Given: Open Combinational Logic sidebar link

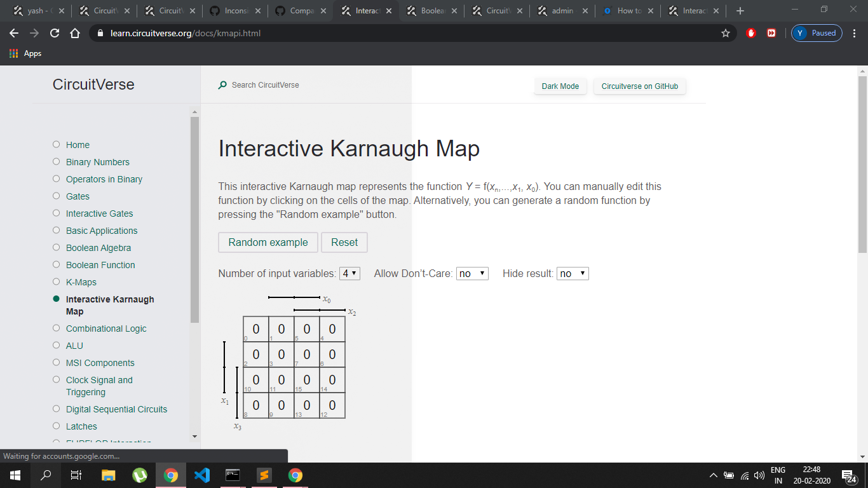Looking at the screenshot, I should [106, 329].
